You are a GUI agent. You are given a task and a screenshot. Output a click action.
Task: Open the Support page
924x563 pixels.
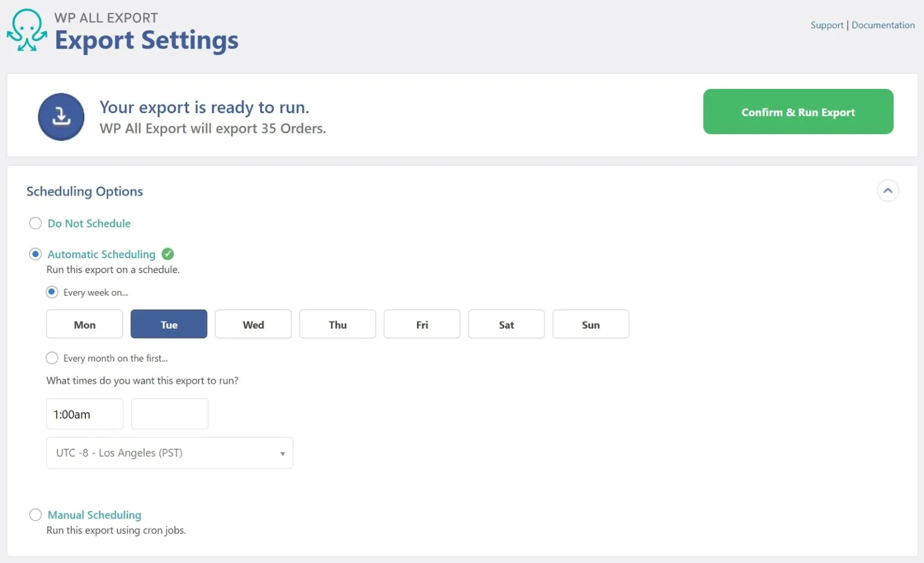click(x=827, y=25)
